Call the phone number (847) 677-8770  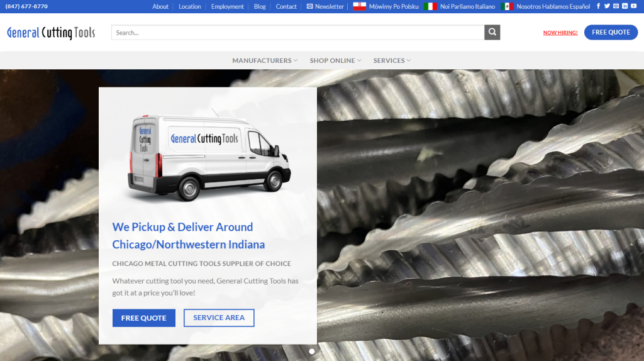(x=26, y=6)
